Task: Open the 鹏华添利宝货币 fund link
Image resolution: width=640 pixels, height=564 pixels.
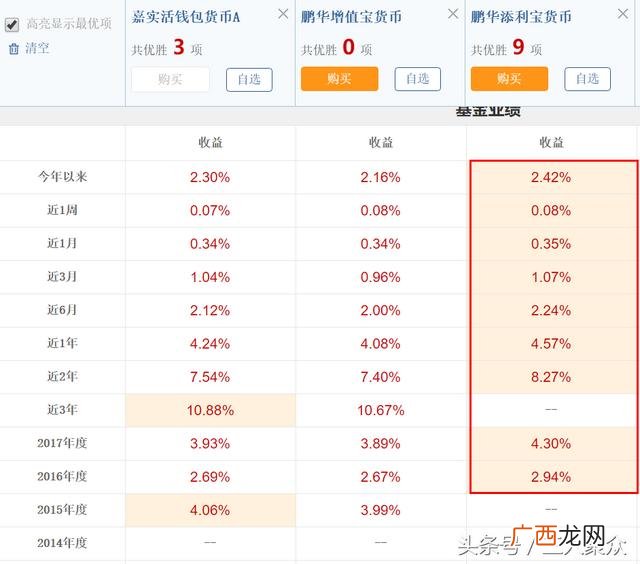Action: point(521,17)
